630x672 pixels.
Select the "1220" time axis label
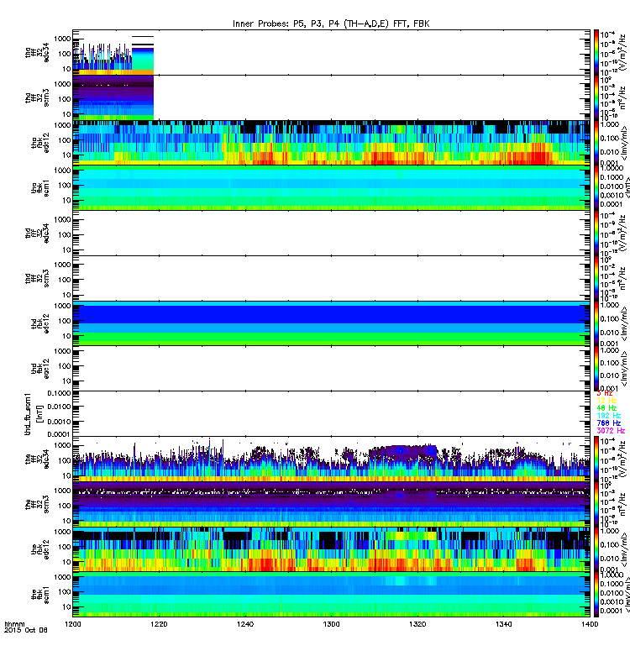pyautogui.click(x=159, y=624)
